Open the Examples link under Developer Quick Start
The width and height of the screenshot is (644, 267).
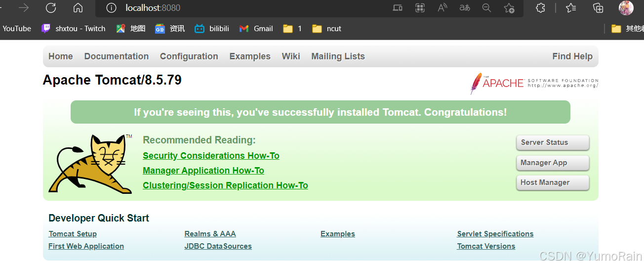coord(338,234)
